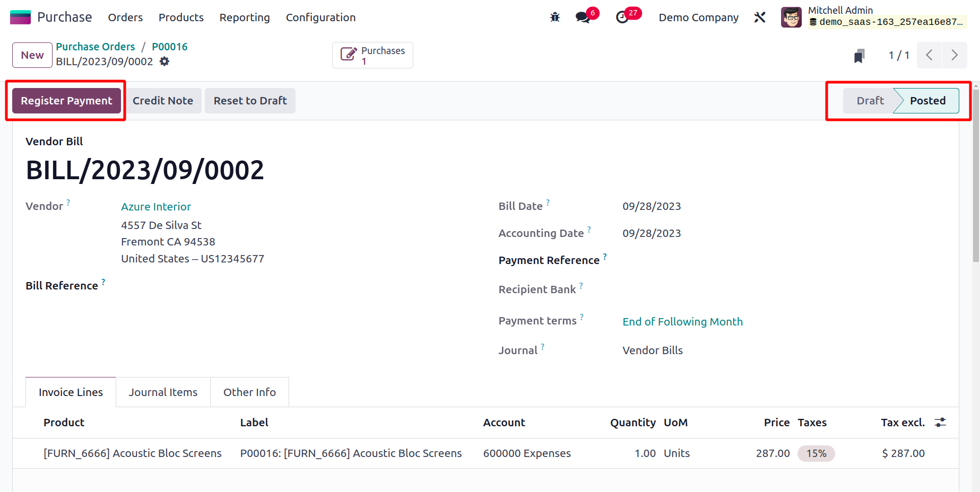Open the Demo Company switcher
The height and width of the screenshot is (492, 980).
(698, 17)
